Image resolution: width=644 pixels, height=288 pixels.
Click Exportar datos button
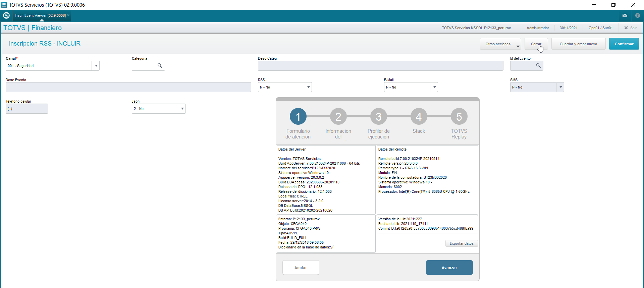[462, 243]
